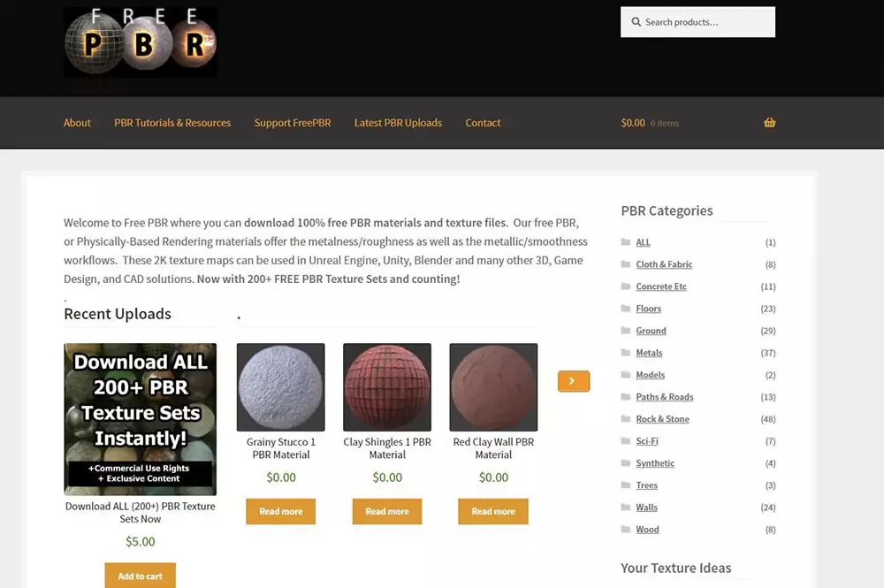
Task: Select the Clay Shingles 1 sphere thumbnail
Action: (x=387, y=387)
